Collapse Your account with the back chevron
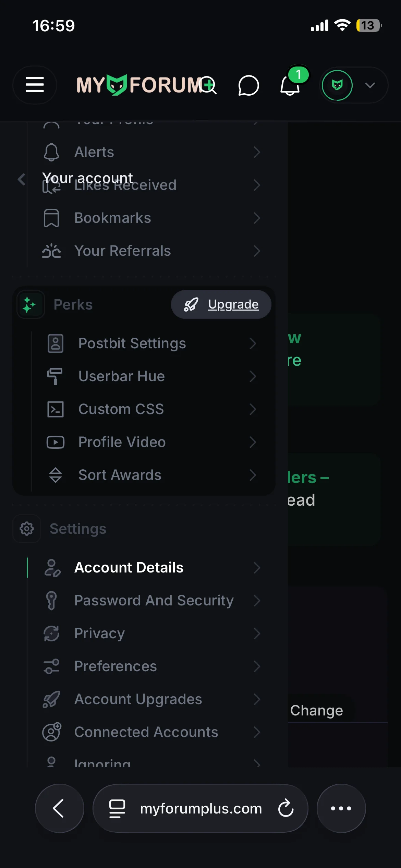The image size is (401, 868). 22,179
